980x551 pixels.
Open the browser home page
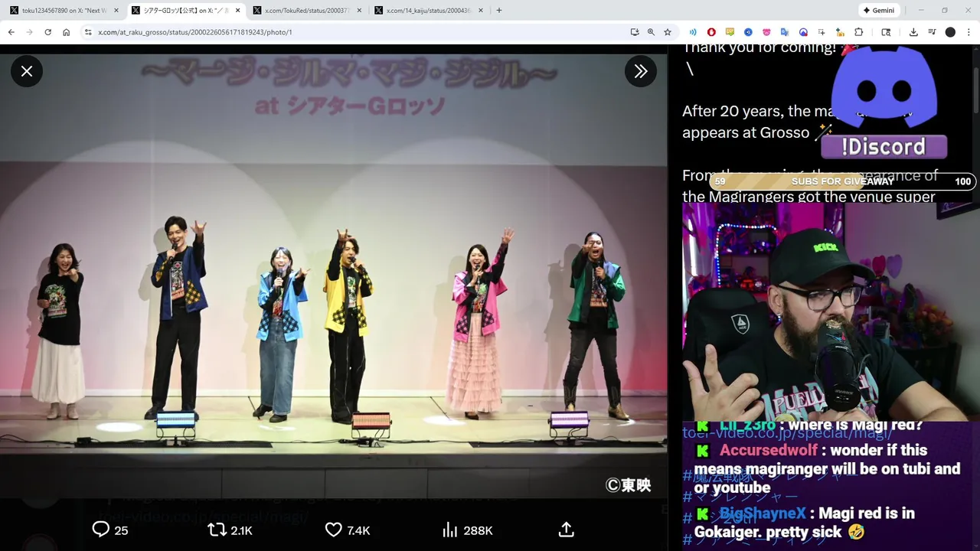point(66,32)
